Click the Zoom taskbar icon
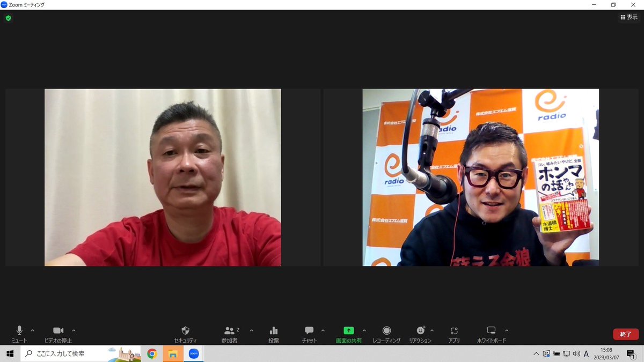 pos(193,353)
